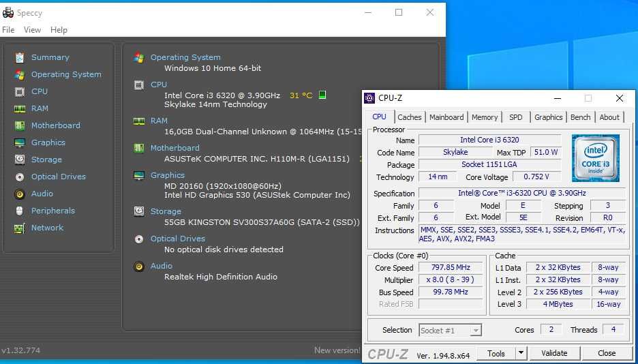Select Peripherals label in Speccy sidebar
638x364 pixels.
(53, 211)
